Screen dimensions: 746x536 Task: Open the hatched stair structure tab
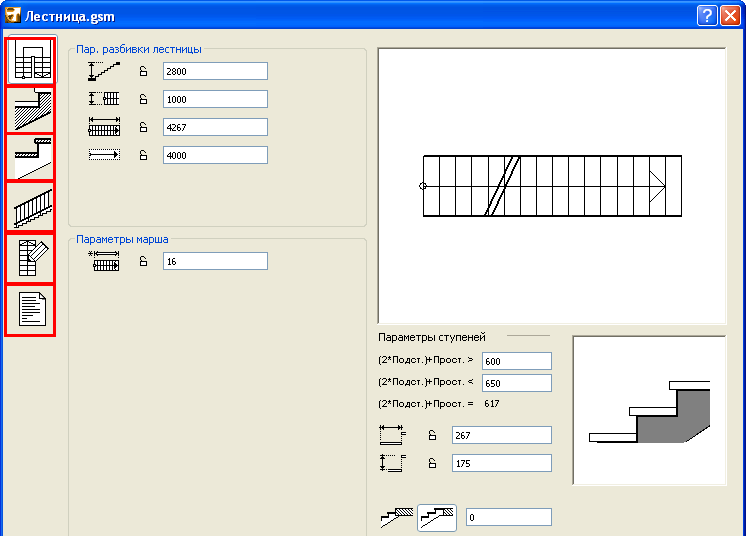tap(32, 110)
